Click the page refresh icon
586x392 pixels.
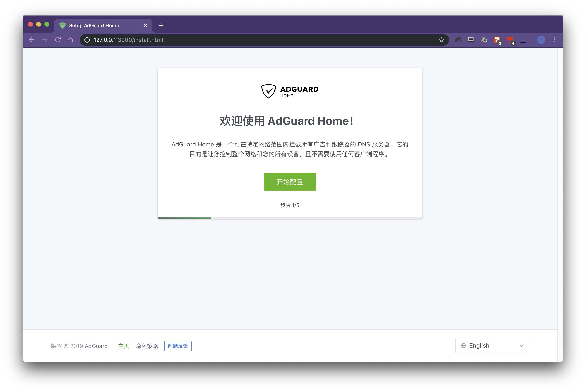tap(58, 40)
